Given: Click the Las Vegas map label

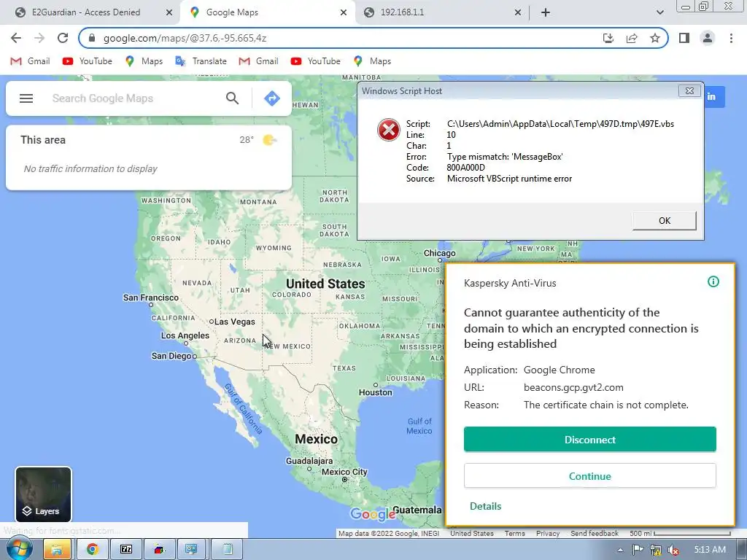Looking at the screenshot, I should 234,322.
